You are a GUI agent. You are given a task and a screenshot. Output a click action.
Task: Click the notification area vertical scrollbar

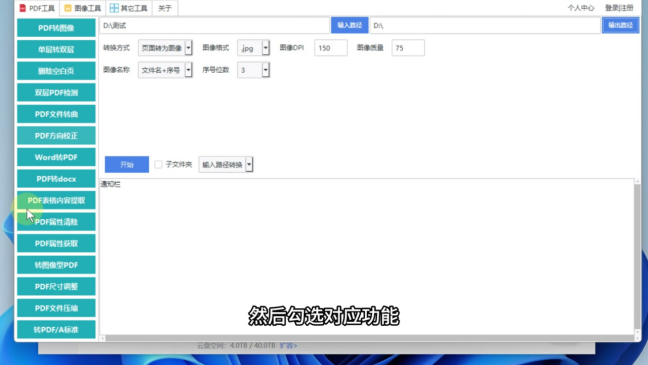coord(637,258)
